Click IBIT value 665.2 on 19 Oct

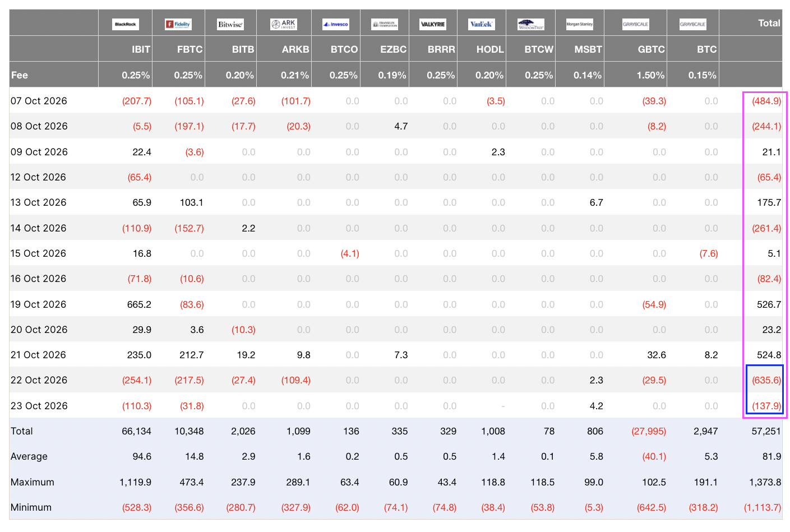[139, 304]
